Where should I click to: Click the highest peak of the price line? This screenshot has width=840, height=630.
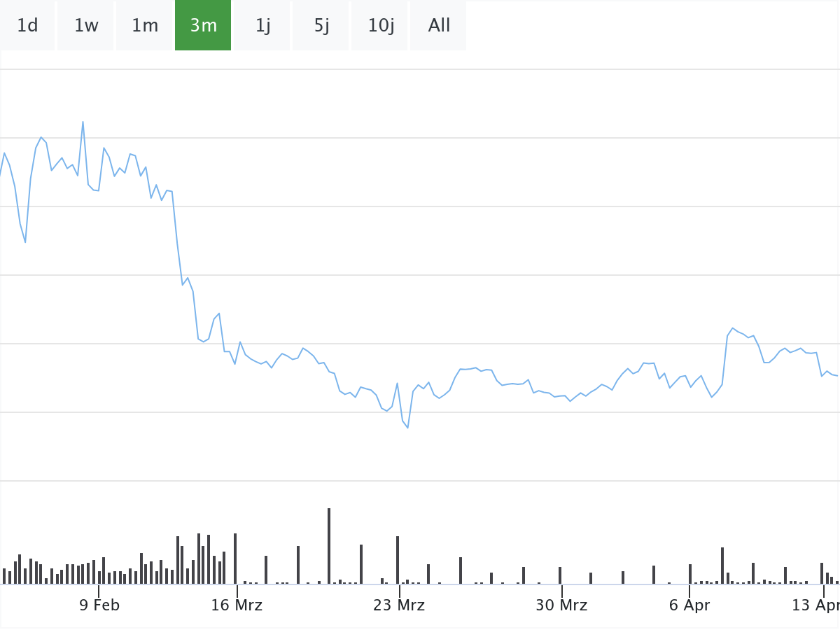(x=83, y=122)
